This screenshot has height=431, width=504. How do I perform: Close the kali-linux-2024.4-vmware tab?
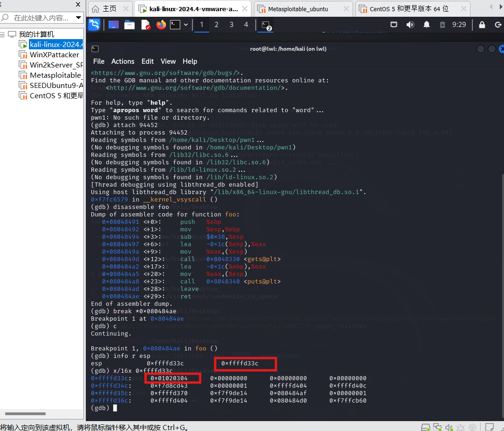point(245,9)
